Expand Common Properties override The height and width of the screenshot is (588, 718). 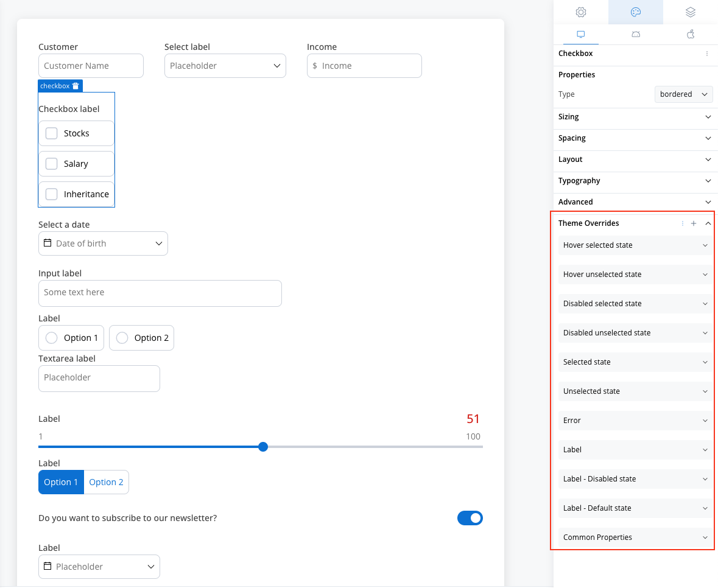click(x=635, y=537)
